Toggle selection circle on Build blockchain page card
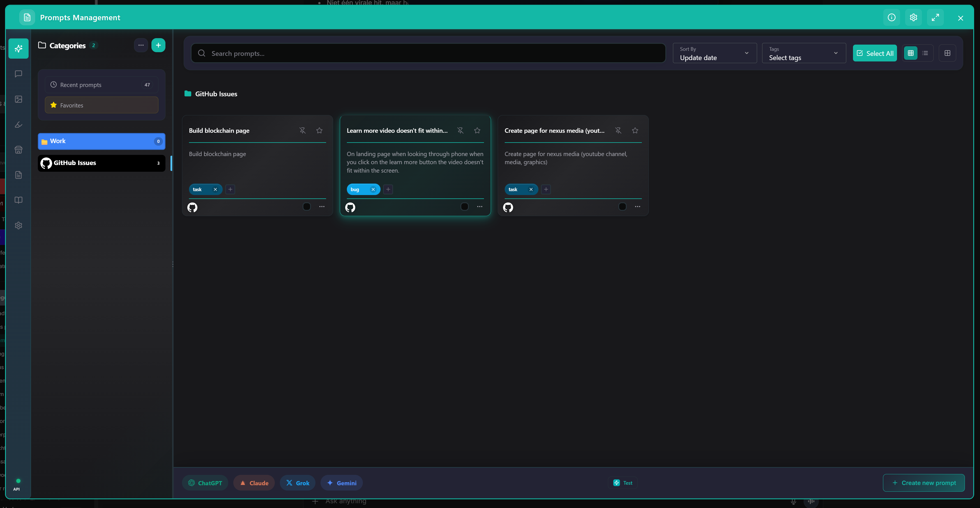980x508 pixels. click(x=307, y=206)
